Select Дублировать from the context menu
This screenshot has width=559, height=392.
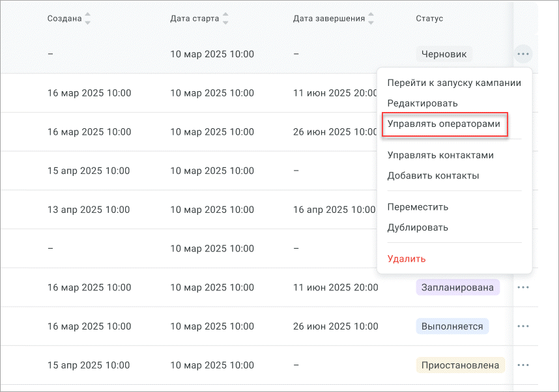418,227
